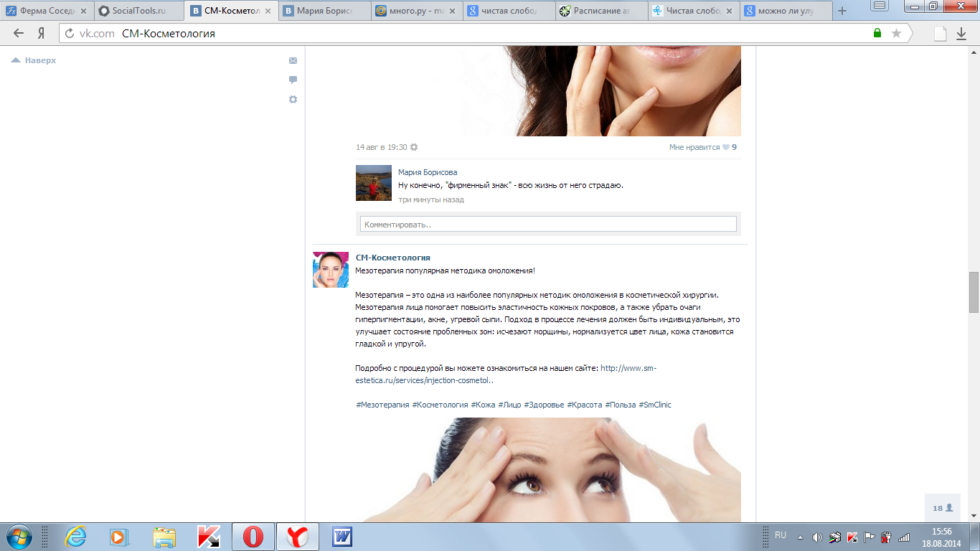Bookmark page with the star icon

896,33
